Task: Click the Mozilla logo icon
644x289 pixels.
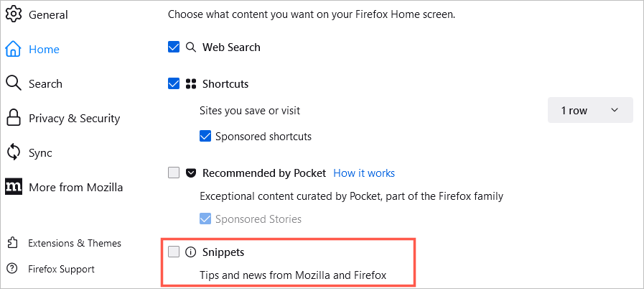Action: coord(14,187)
